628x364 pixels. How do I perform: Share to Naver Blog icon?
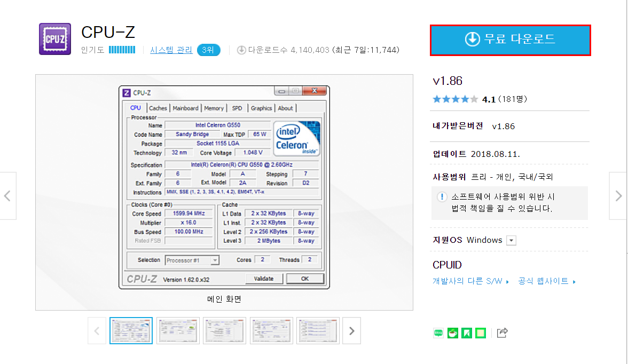[438, 333]
